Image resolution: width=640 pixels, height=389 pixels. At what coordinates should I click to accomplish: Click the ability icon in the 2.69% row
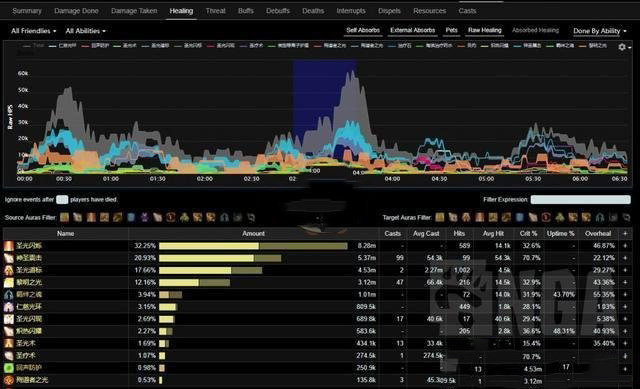(x=9, y=319)
